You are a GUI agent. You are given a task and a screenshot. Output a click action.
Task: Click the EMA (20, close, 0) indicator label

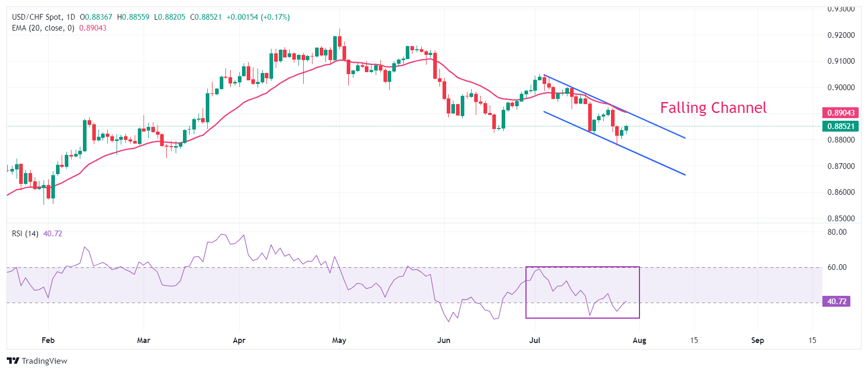(43, 28)
